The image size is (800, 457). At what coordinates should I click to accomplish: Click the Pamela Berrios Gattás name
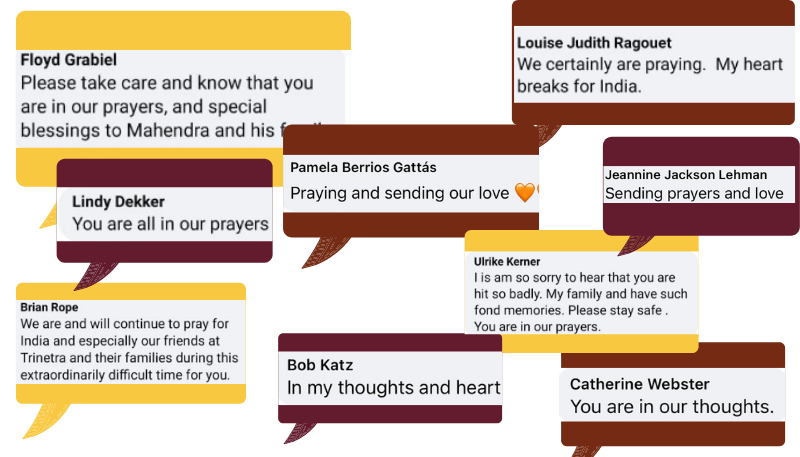[363, 167]
